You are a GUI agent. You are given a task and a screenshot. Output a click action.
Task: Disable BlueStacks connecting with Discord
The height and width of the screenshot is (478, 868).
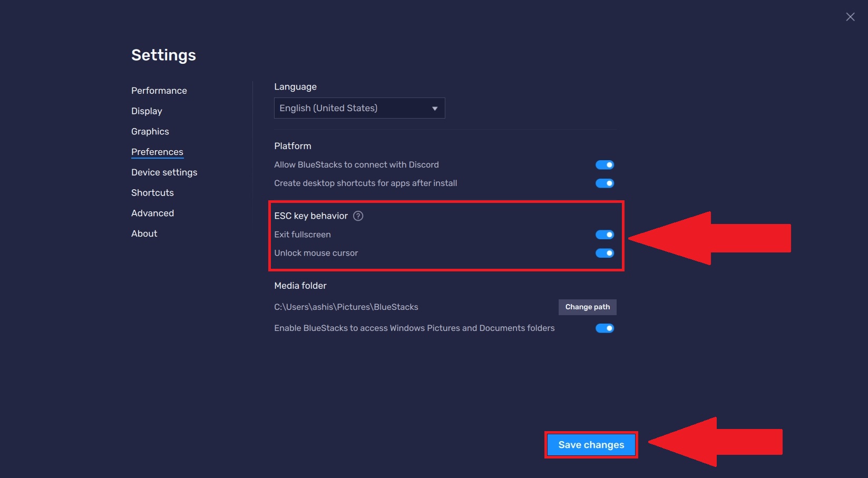coord(604,164)
